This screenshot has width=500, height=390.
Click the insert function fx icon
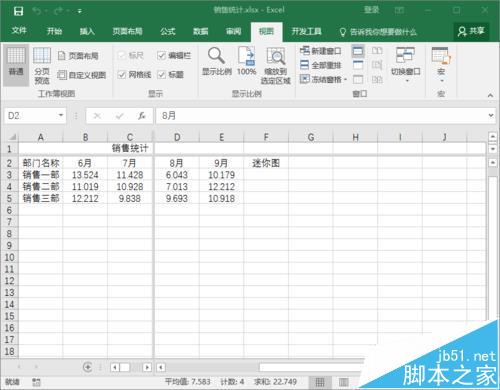142,116
